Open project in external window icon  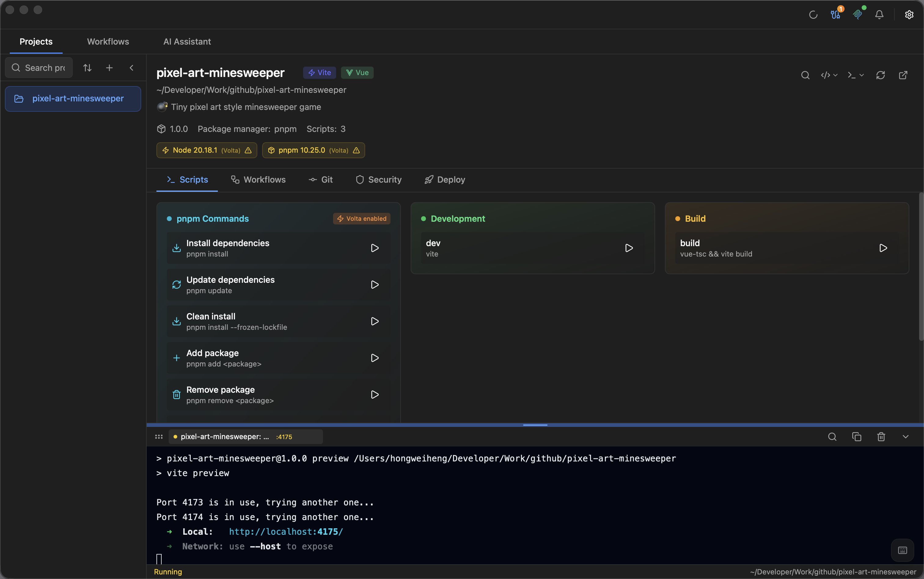coord(903,75)
